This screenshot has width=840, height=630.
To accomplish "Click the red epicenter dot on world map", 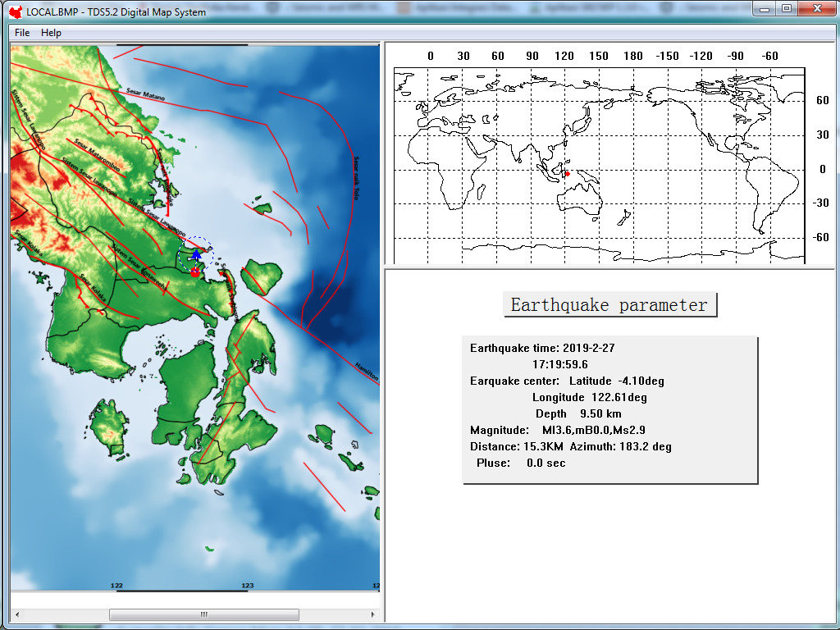I will click(x=567, y=173).
